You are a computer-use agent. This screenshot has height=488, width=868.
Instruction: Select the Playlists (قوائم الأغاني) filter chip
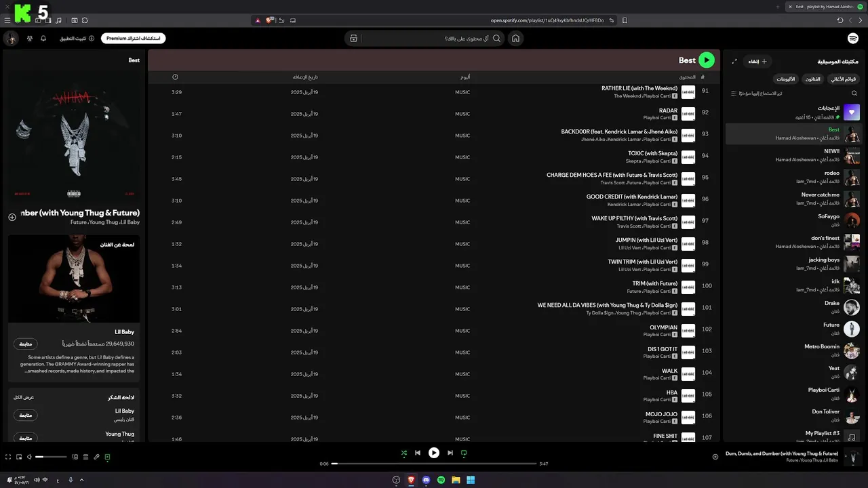(843, 79)
